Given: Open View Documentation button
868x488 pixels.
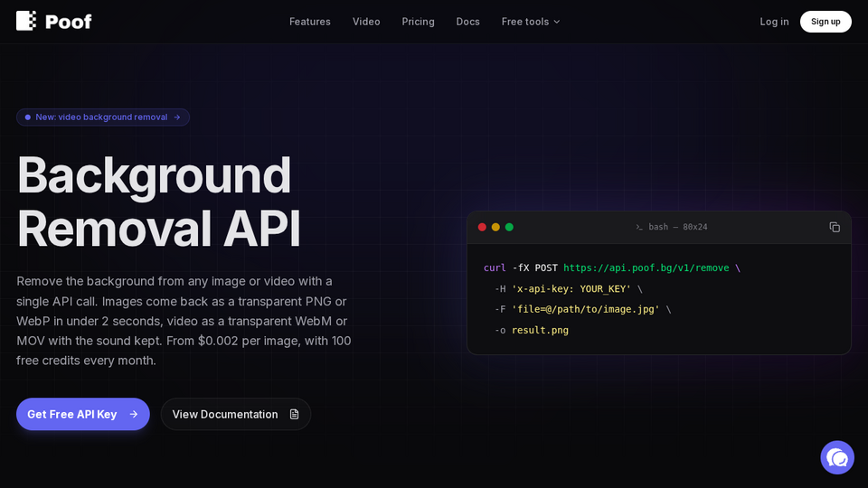Looking at the screenshot, I should (236, 414).
